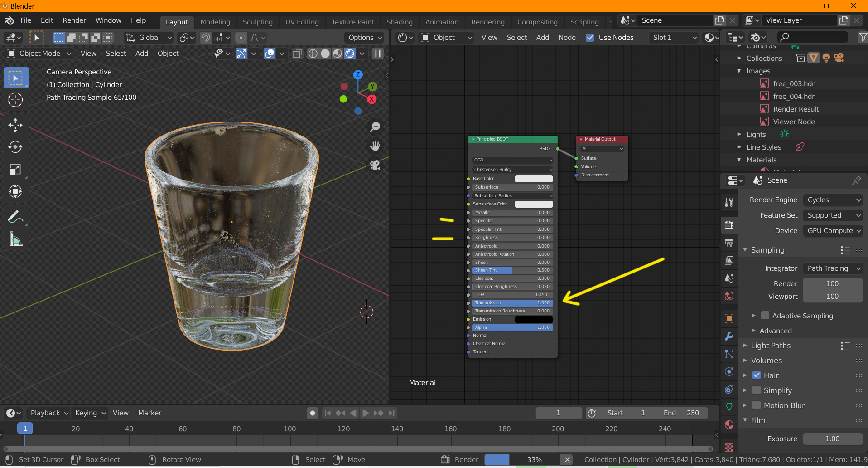
Task: Select the Measure tool
Action: 15,239
